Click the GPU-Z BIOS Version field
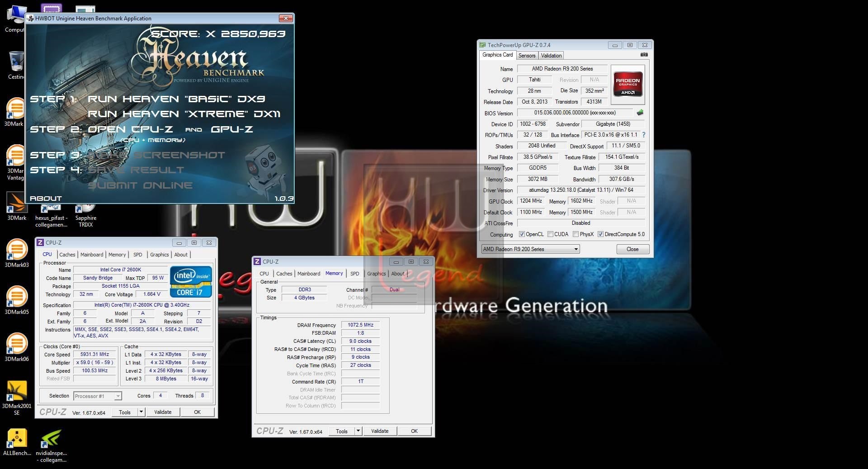 click(575, 113)
